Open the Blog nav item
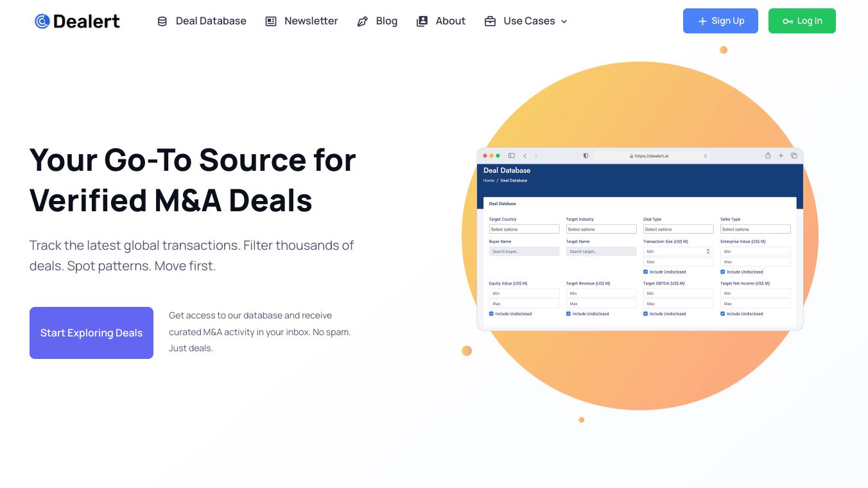868x488 pixels. pyautogui.click(x=378, y=21)
